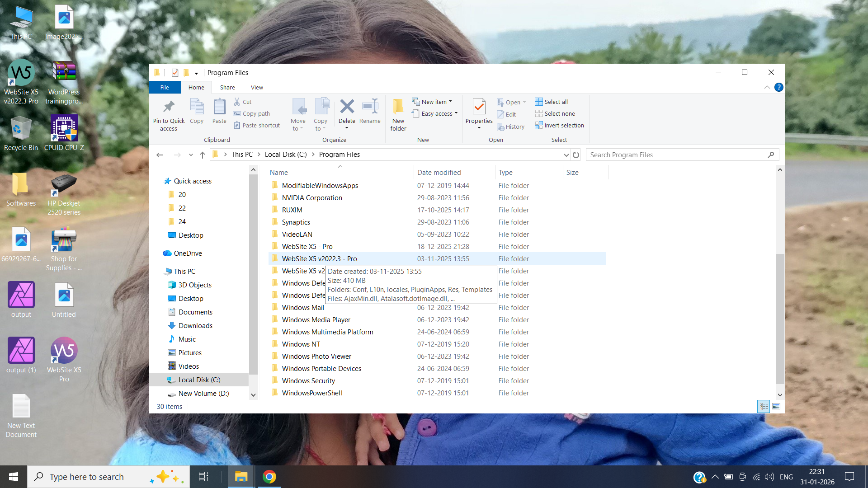Collapse the ribbon using the chevron
This screenshot has width=868, height=488.
coord(767,87)
